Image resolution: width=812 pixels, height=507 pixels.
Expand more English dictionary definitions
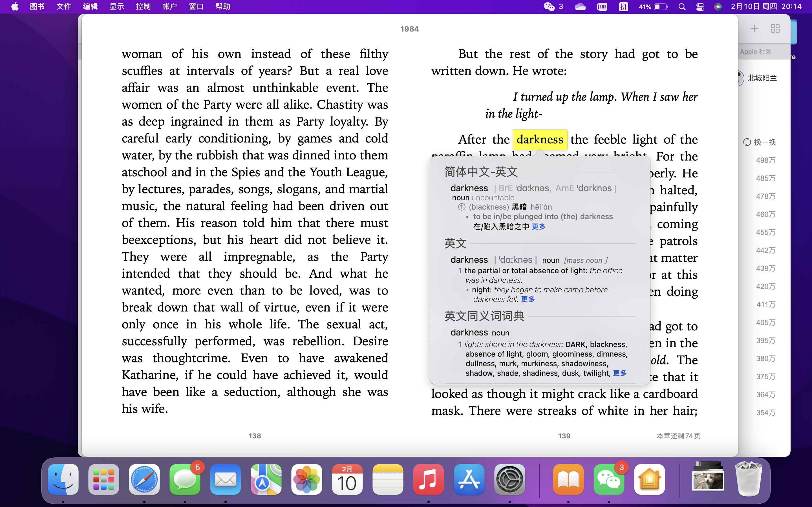pyautogui.click(x=528, y=299)
